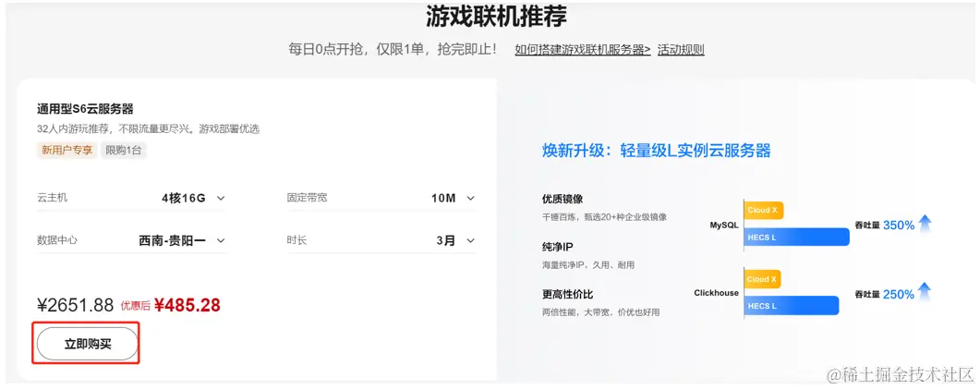Click the MySQL HECS L blue bar

797,237
